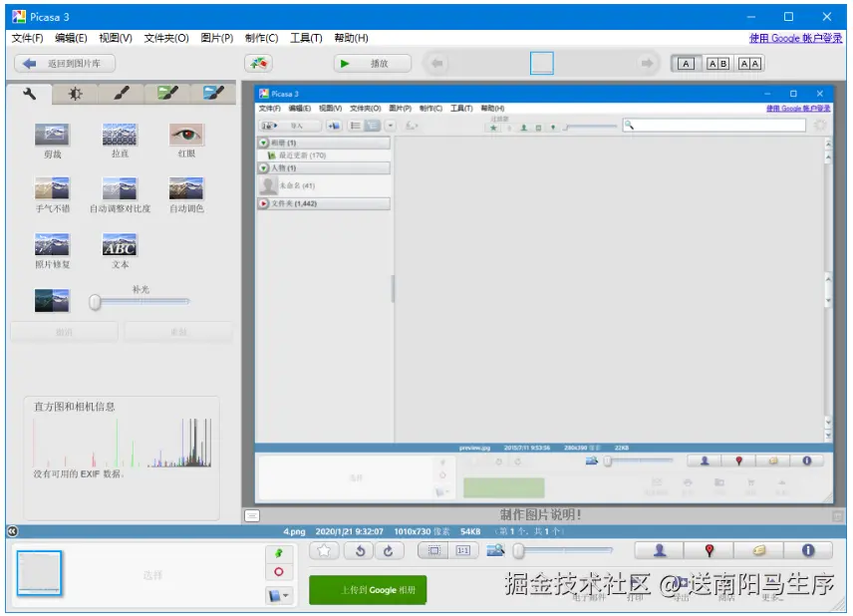The height and width of the screenshot is (616, 853).
Task: Switch to A A same-image compare view
Action: point(749,64)
